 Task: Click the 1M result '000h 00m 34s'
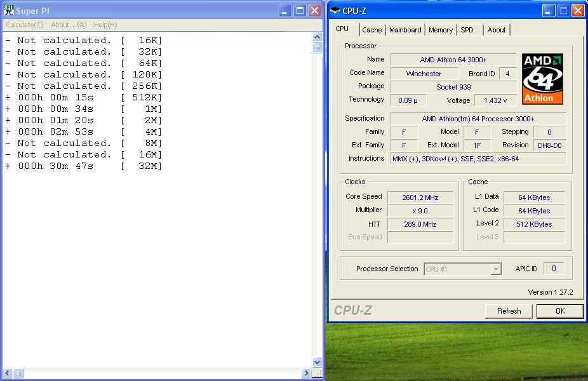pyautogui.click(x=55, y=109)
